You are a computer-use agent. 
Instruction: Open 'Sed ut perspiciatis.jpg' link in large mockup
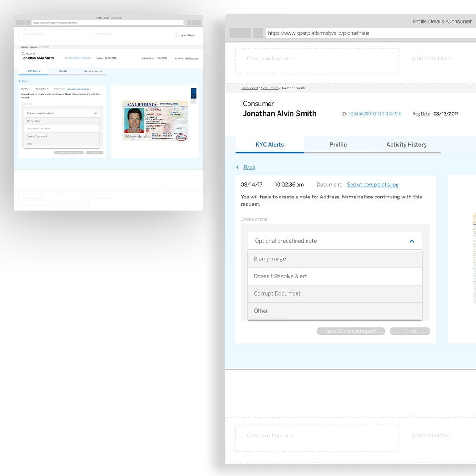[x=373, y=185]
